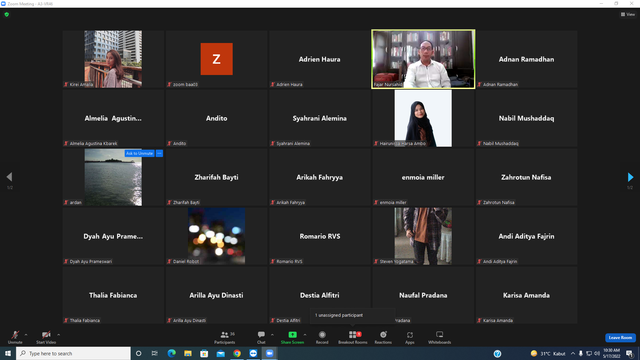Launch Microsoft Edge from taskbar
The height and width of the screenshot is (360, 640).
pos(171,353)
